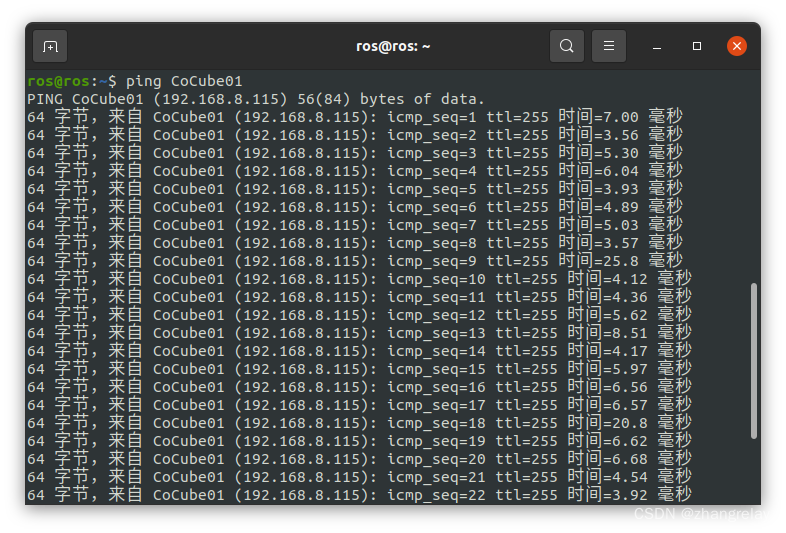Image resolution: width=786 pixels, height=533 pixels.
Task: Click the time value 7.00 on seq=1
Action: (621, 117)
